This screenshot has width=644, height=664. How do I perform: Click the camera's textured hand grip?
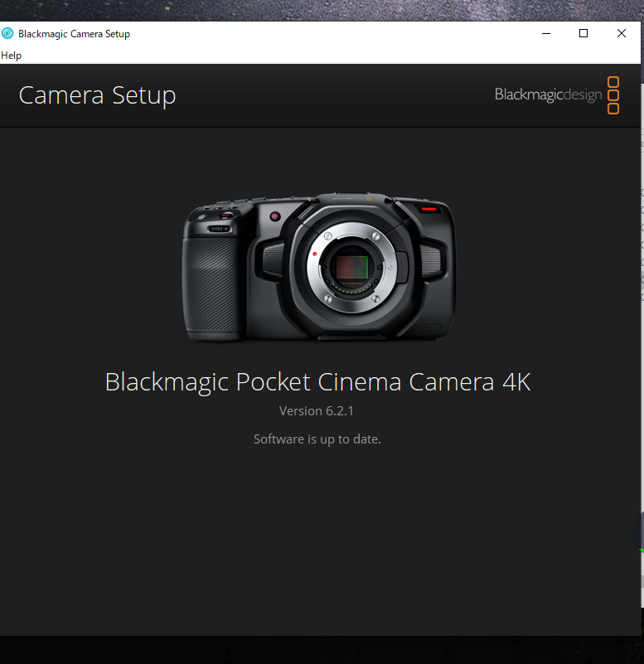pyautogui.click(x=213, y=288)
